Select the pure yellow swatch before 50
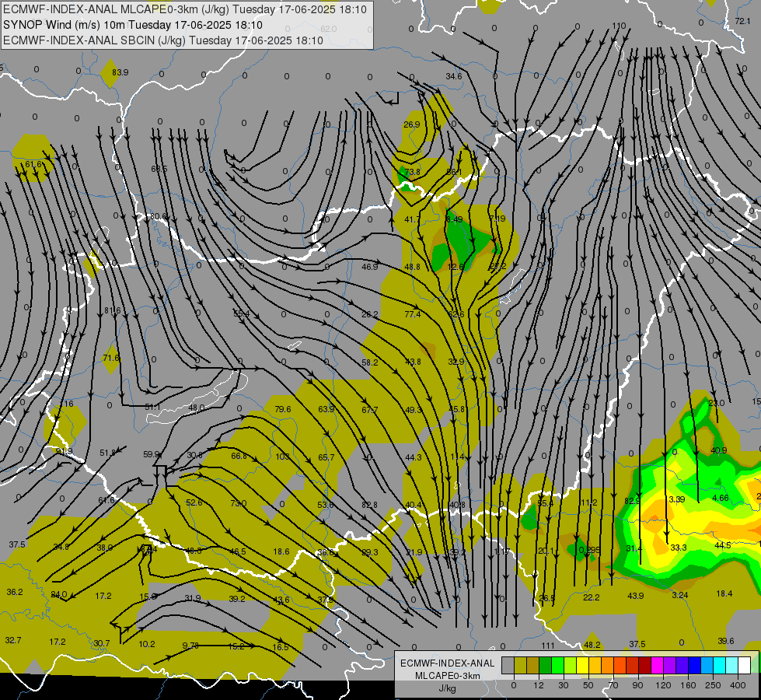Viewport: 761px width, 700px height. point(582,666)
